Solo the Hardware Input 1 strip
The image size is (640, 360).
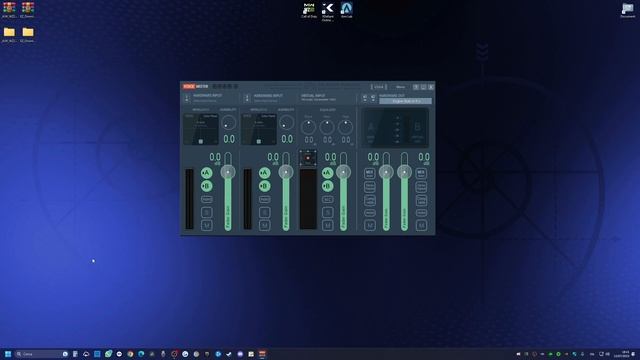point(207,212)
